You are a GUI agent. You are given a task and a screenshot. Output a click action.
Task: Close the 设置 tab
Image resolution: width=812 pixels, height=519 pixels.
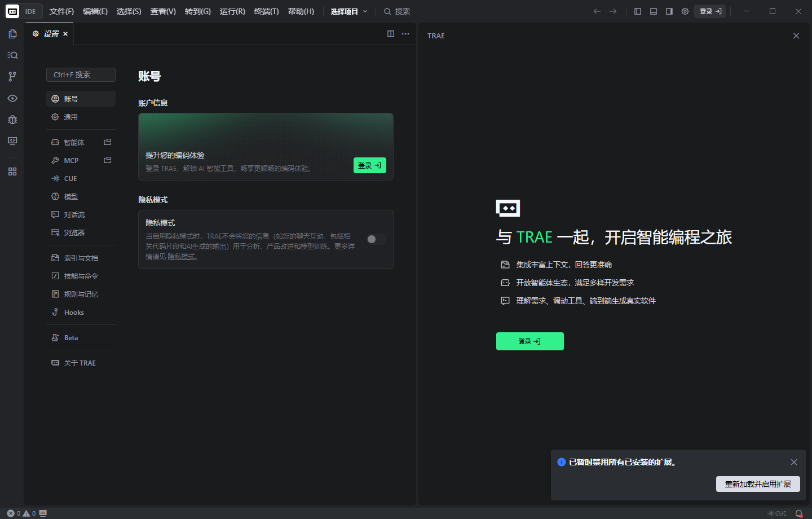pyautogui.click(x=65, y=34)
